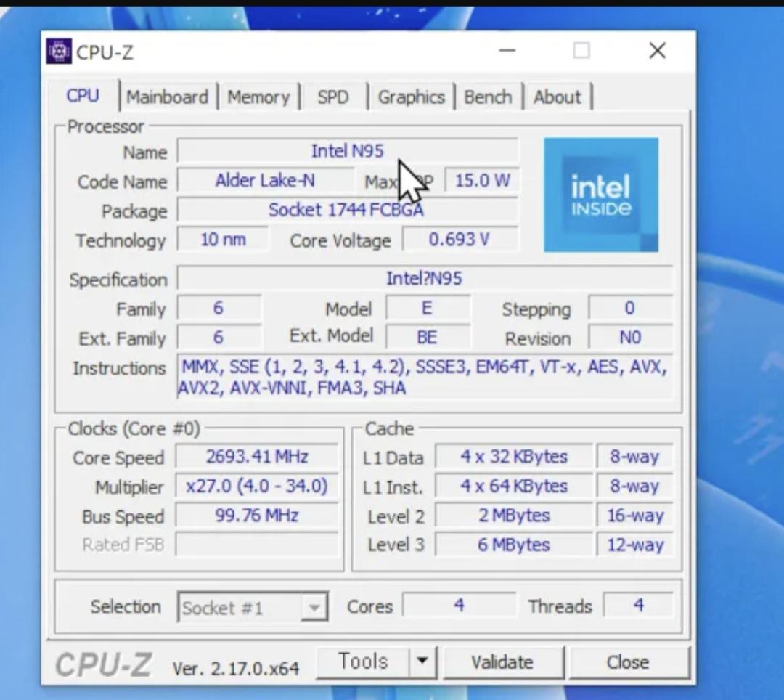784x700 pixels.
Task: Click the Multiplier value x27.0 (4.0 - 34.0)
Action: (x=257, y=486)
